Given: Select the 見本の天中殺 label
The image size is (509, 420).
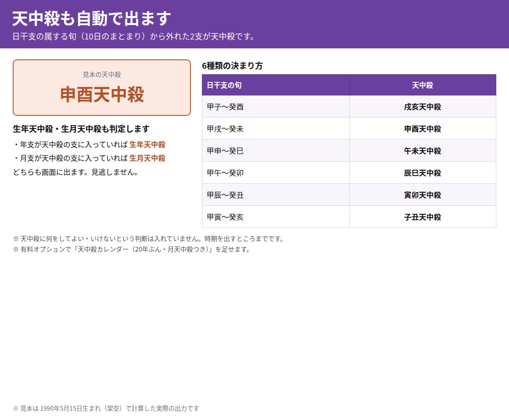Looking at the screenshot, I should pos(102,75).
